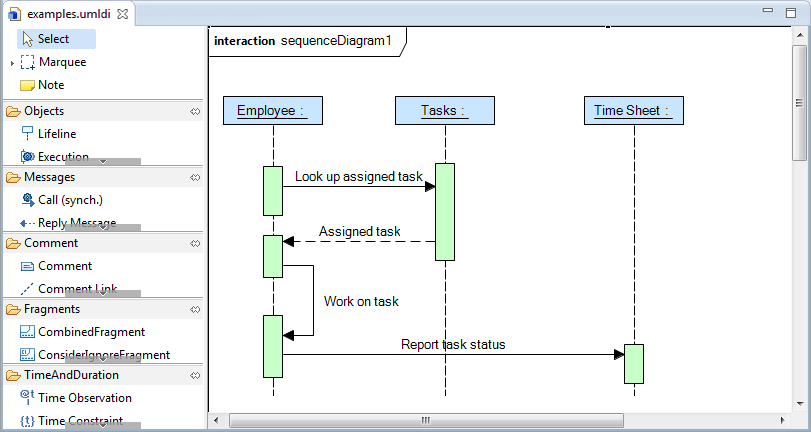Pick the Note tool

click(x=50, y=85)
